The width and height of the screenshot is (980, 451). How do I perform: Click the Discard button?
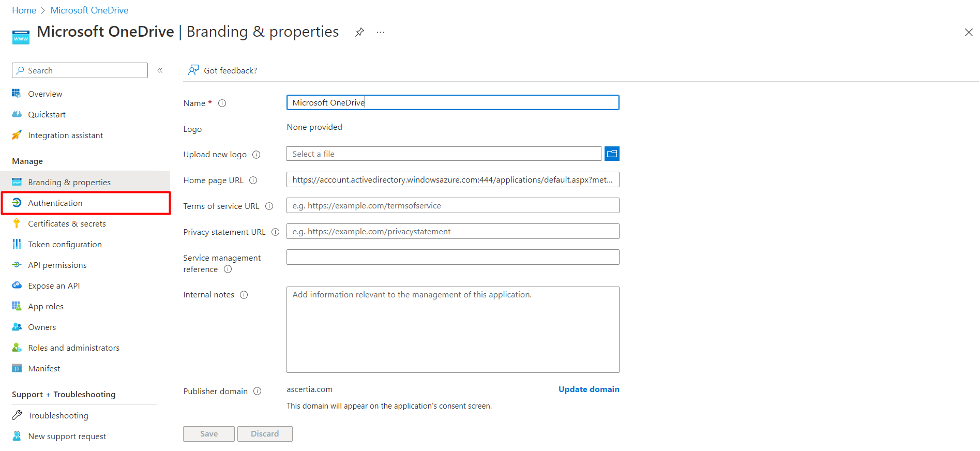tap(265, 433)
